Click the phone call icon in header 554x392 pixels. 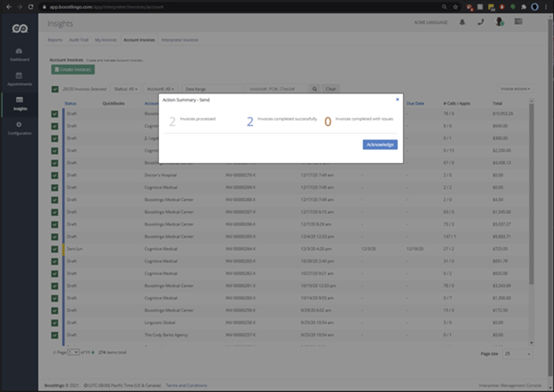pyautogui.click(x=480, y=22)
